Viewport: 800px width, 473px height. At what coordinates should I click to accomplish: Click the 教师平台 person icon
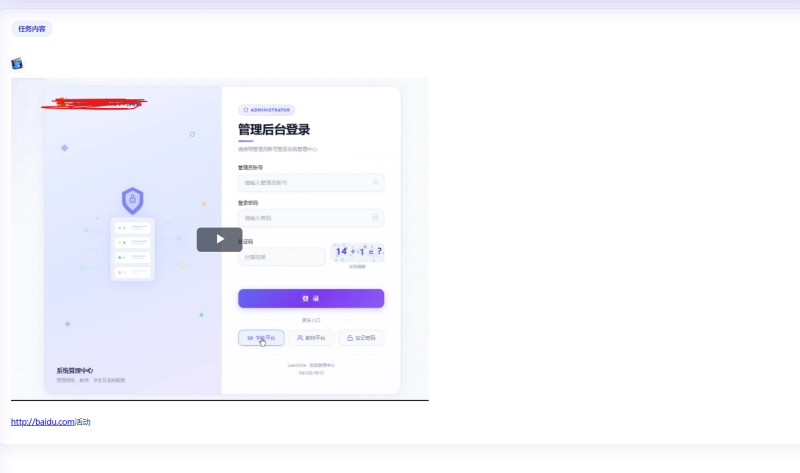[x=300, y=338]
